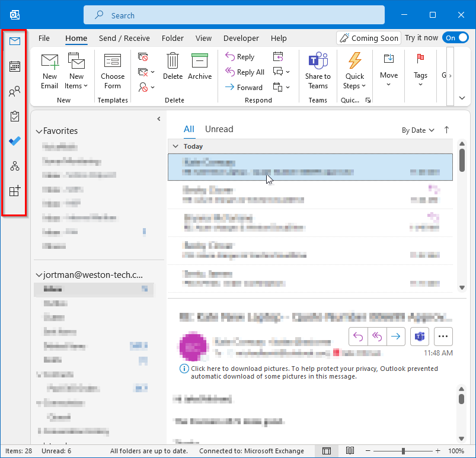Image resolution: width=476 pixels, height=458 pixels.
Task: Open the New Items menu
Action: click(76, 72)
